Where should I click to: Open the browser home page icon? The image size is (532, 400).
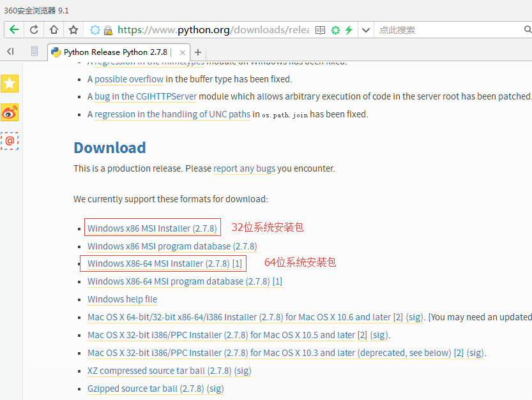[54, 30]
